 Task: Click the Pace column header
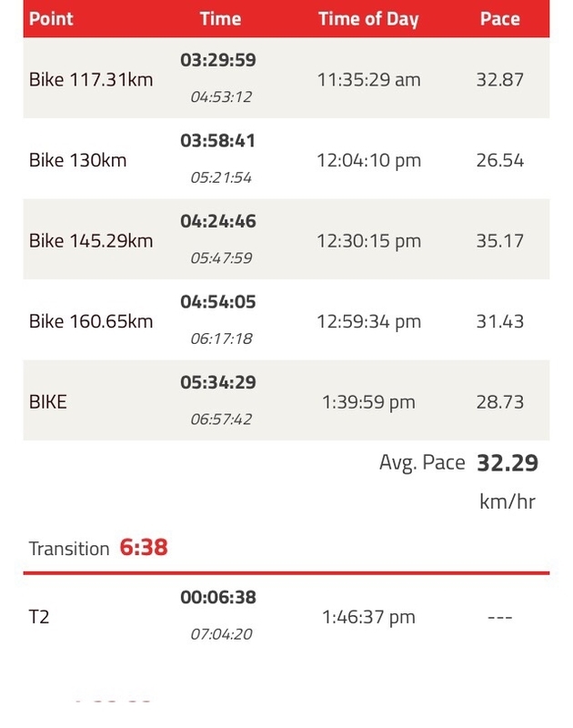(x=499, y=19)
